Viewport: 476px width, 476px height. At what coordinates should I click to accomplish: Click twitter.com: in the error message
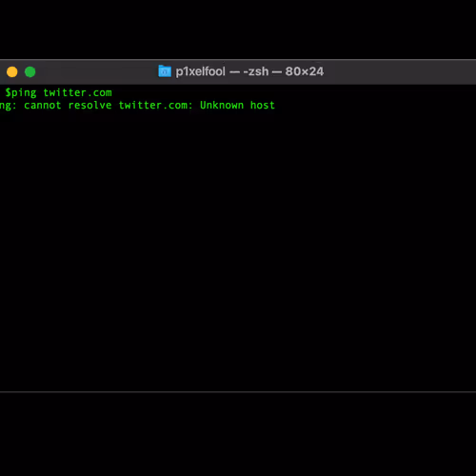[155, 105]
